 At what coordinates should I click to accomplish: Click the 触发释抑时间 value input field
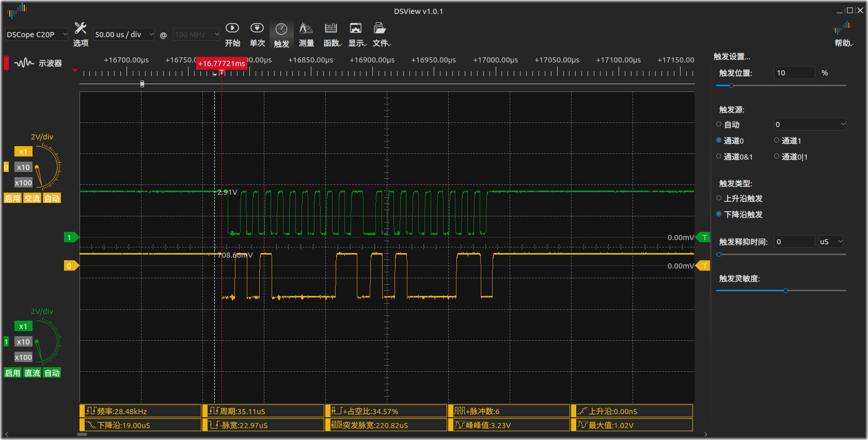point(795,242)
